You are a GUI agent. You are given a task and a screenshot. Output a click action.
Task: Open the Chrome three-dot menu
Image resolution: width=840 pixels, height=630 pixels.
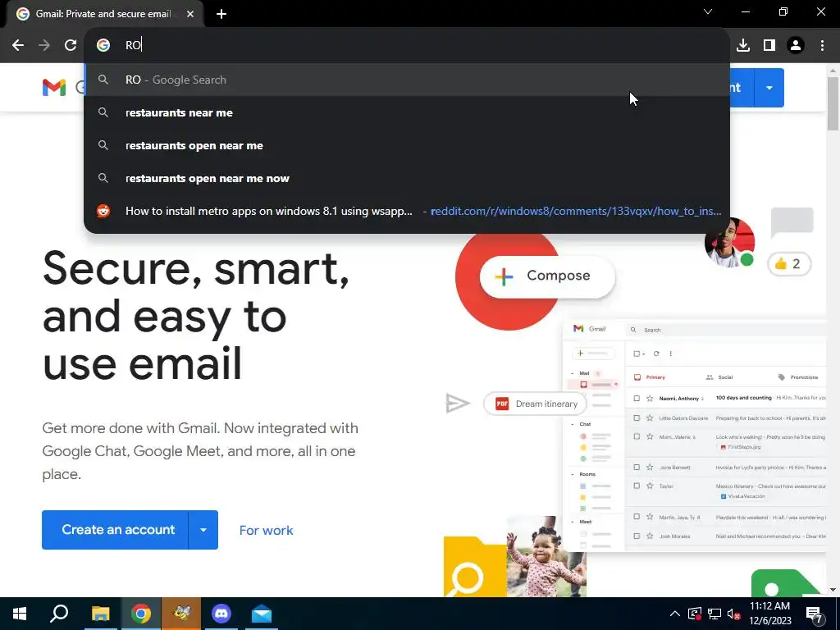pyautogui.click(x=822, y=45)
